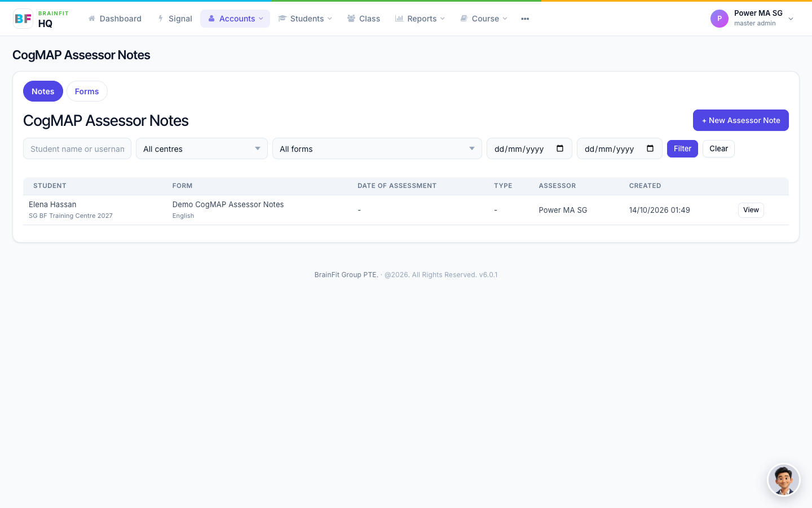Click the BrainFit BF logo icon

pyautogui.click(x=23, y=19)
